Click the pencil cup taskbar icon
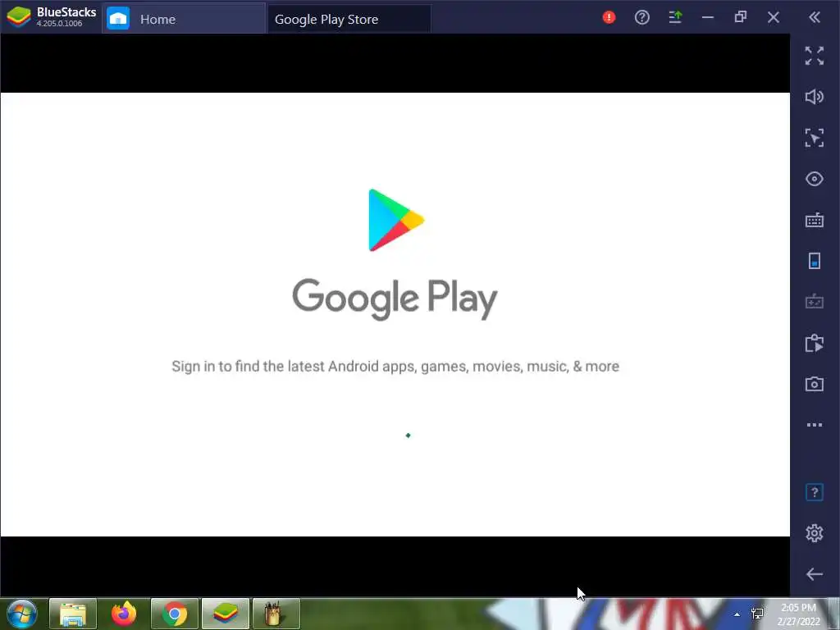Viewport: 840px width, 630px height. pyautogui.click(x=276, y=614)
